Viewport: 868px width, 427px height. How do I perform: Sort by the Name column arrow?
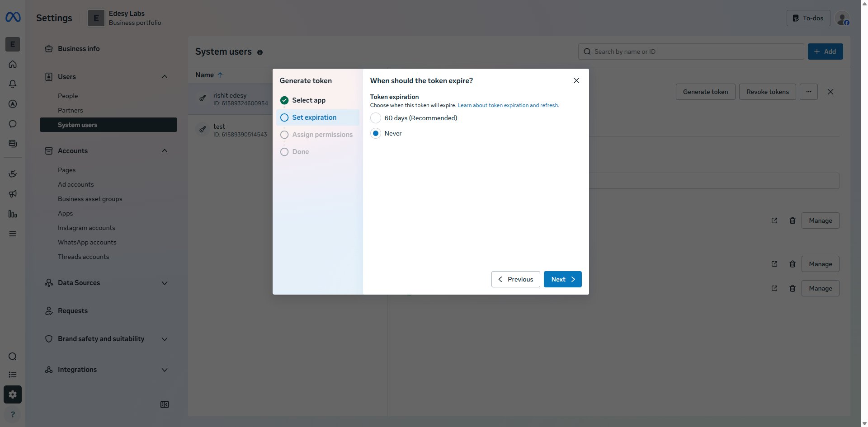tap(220, 75)
